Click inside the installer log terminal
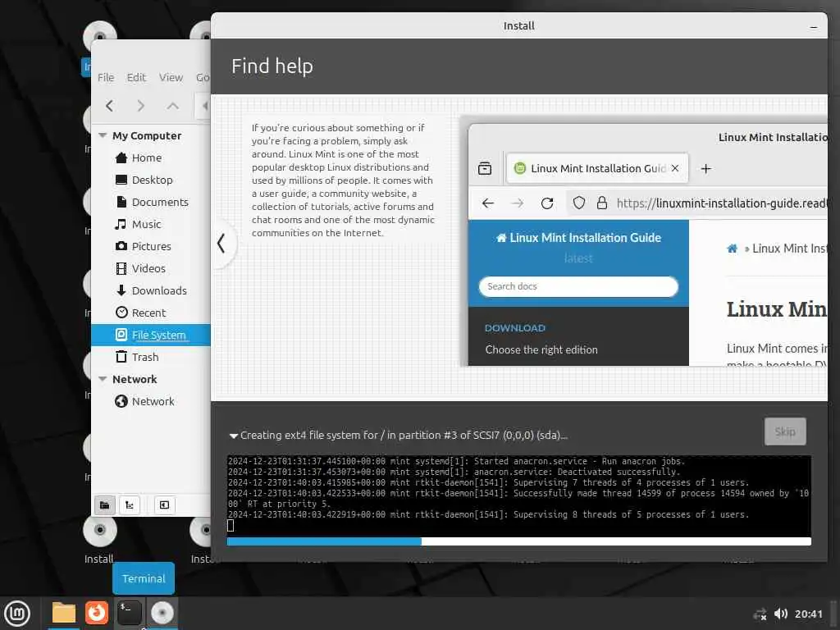This screenshot has height=630, width=840. pyautogui.click(x=518, y=496)
